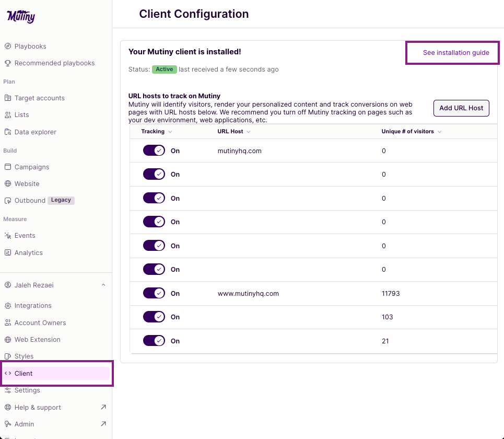Open the Integrations page
The image size is (504, 439).
click(33, 306)
